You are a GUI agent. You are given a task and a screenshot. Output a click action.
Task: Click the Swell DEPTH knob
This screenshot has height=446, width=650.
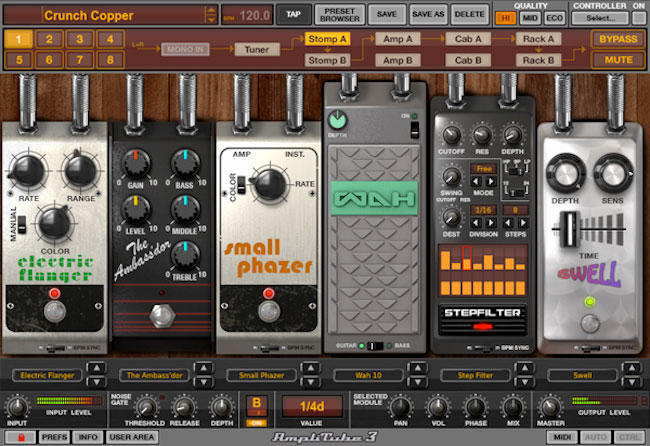(565, 174)
